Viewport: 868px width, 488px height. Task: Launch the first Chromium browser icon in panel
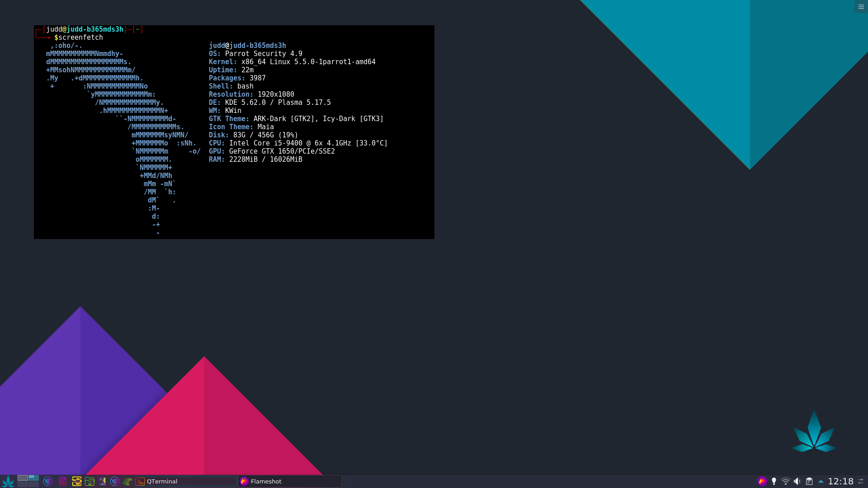[x=48, y=482]
